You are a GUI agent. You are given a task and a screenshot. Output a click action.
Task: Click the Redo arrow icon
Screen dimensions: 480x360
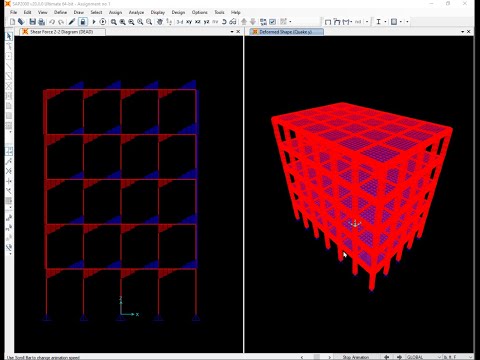click(x=61, y=22)
